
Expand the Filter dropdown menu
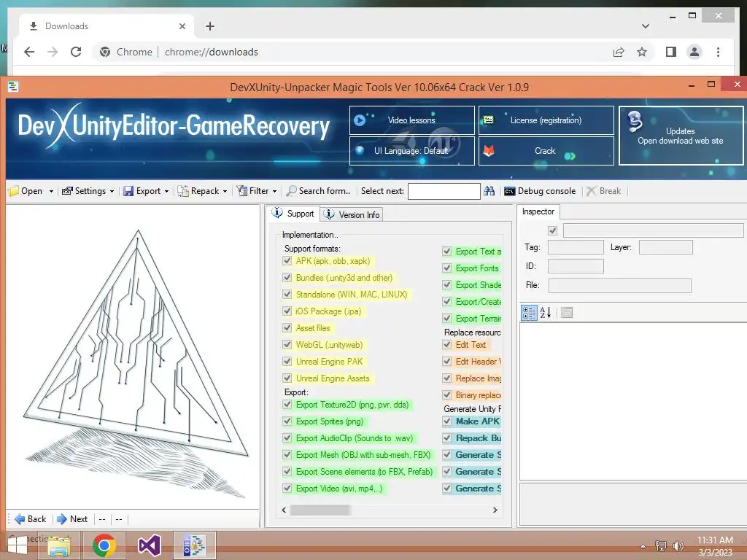(274, 192)
